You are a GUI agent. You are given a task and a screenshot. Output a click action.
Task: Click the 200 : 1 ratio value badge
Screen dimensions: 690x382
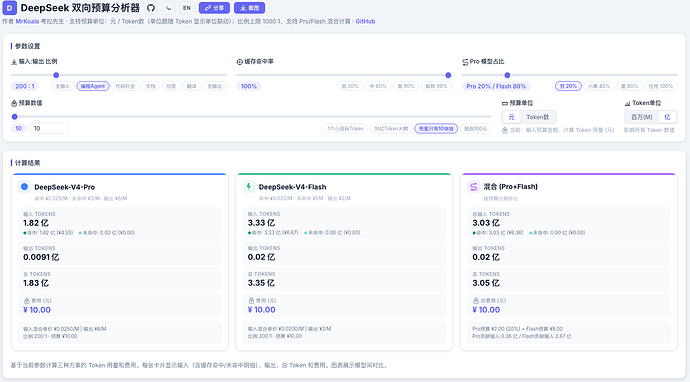coord(25,86)
